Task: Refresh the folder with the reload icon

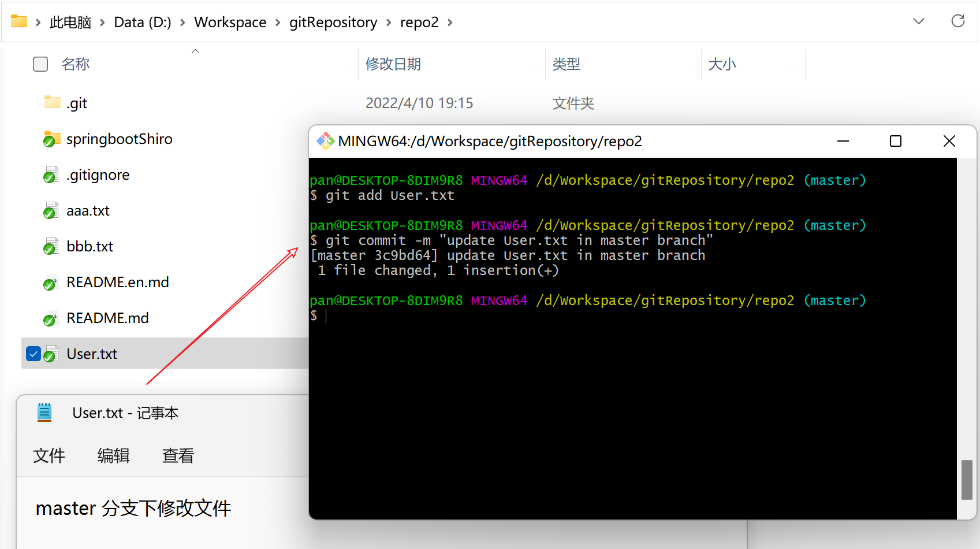Action: [957, 21]
